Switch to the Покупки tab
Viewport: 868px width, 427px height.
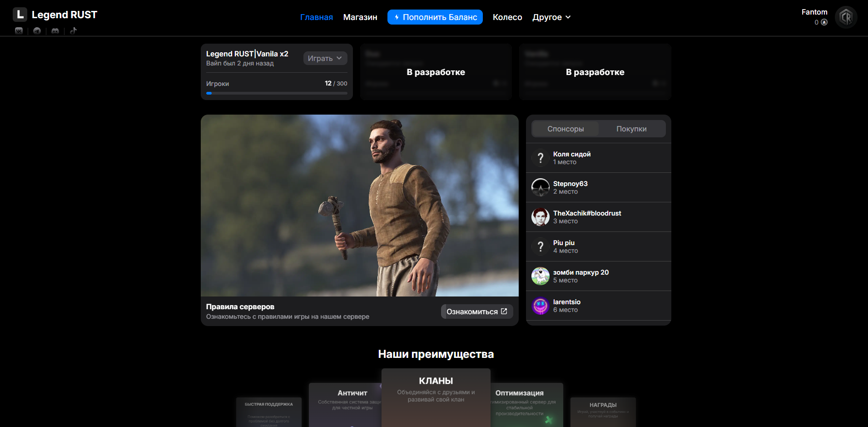(x=631, y=129)
